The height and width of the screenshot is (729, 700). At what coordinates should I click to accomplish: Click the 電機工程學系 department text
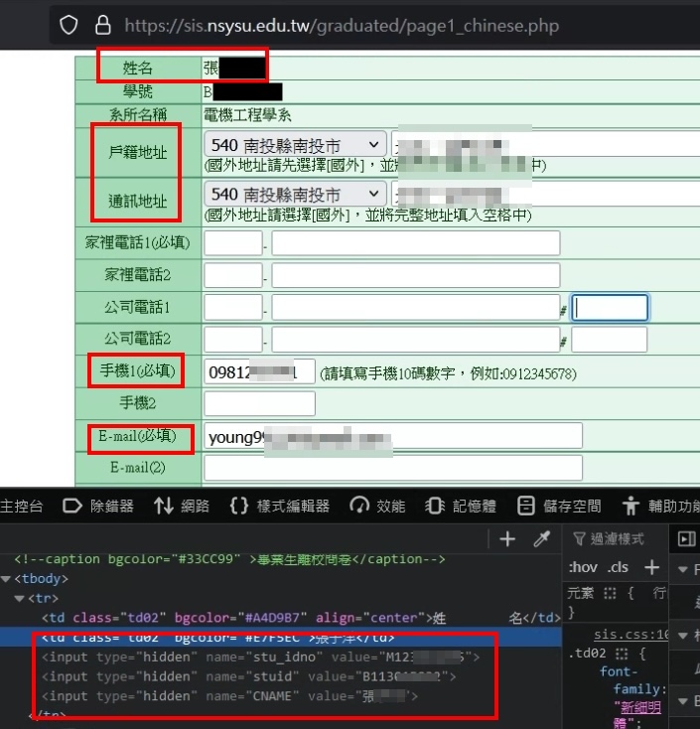coord(247,114)
